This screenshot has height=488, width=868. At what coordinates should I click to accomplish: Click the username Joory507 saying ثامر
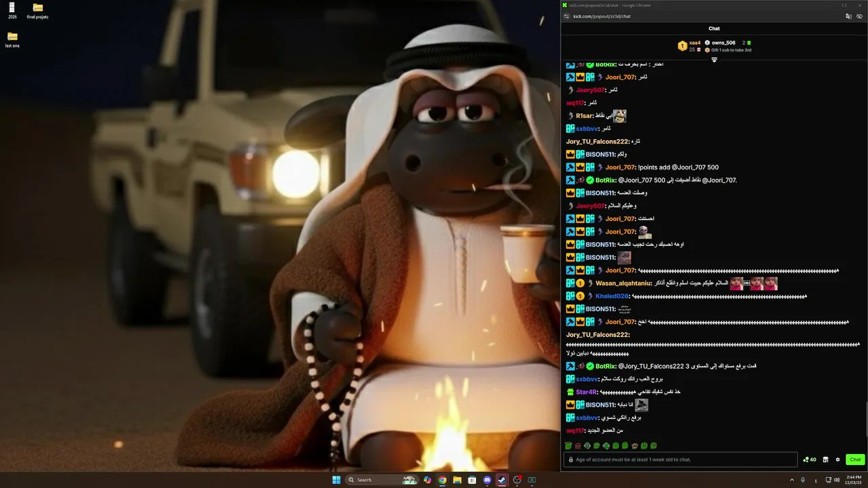click(x=591, y=90)
